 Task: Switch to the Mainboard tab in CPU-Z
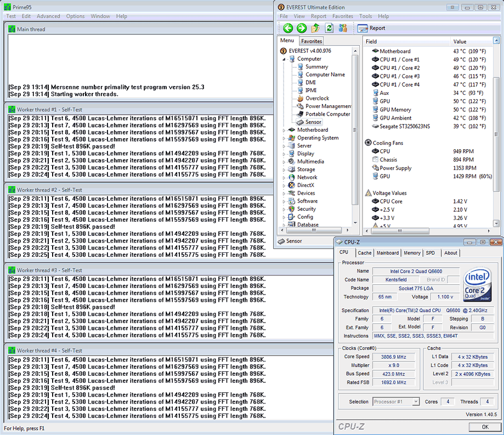tap(388, 253)
